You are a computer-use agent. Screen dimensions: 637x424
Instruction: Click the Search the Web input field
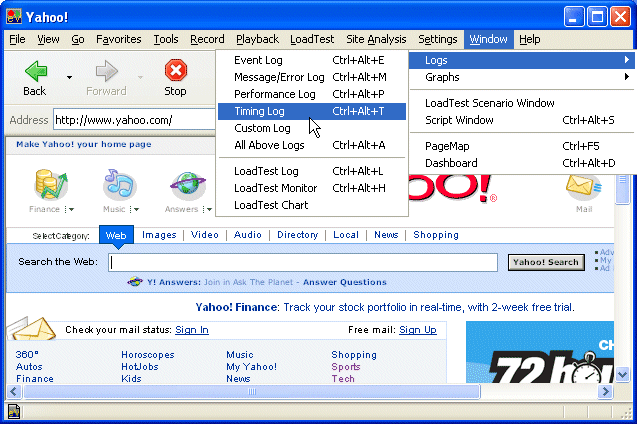[x=303, y=262]
